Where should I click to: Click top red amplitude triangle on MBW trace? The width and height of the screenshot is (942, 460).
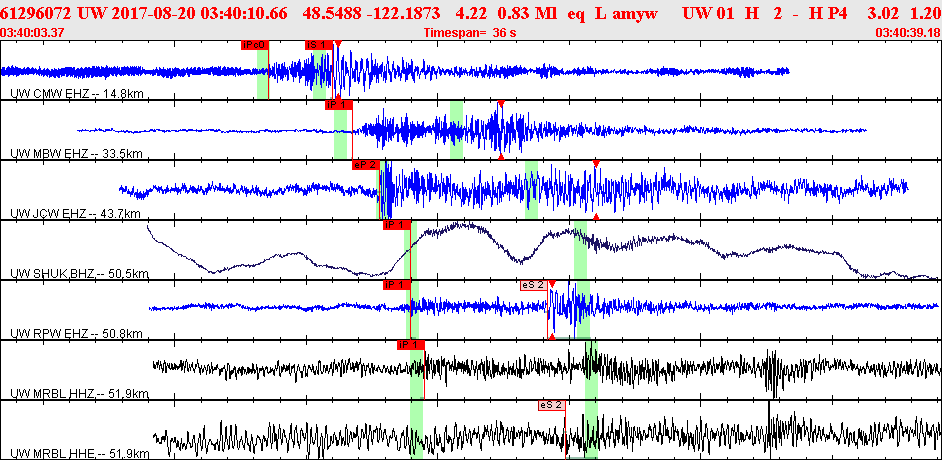coord(501,103)
